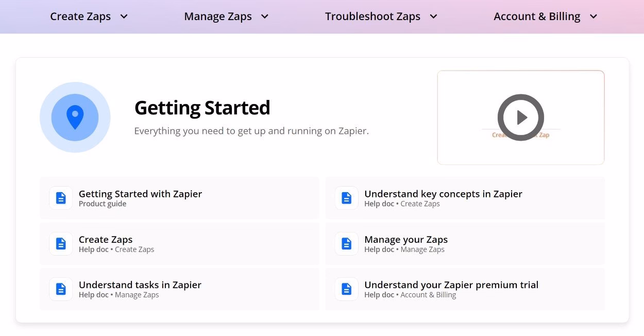Expand the Create Zaps chevron arrow
This screenshot has width=644, height=336.
click(x=124, y=16)
